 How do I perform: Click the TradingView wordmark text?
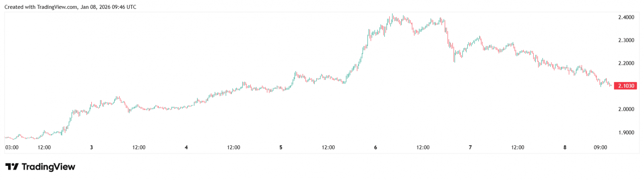(x=48, y=167)
